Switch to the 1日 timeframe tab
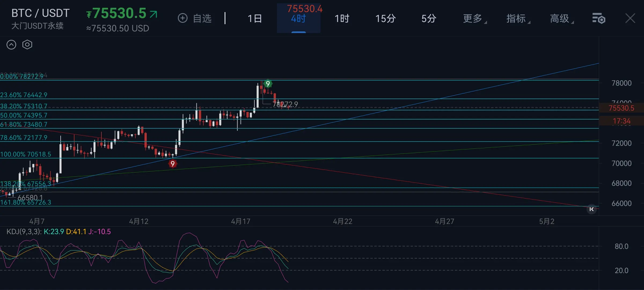Screen dimensions: 644x290 click(x=255, y=19)
